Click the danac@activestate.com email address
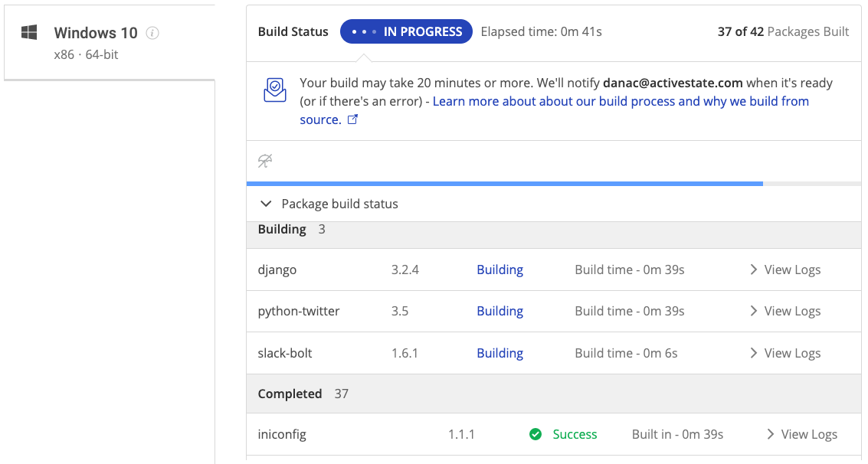This screenshot has width=868, height=464. (x=673, y=83)
